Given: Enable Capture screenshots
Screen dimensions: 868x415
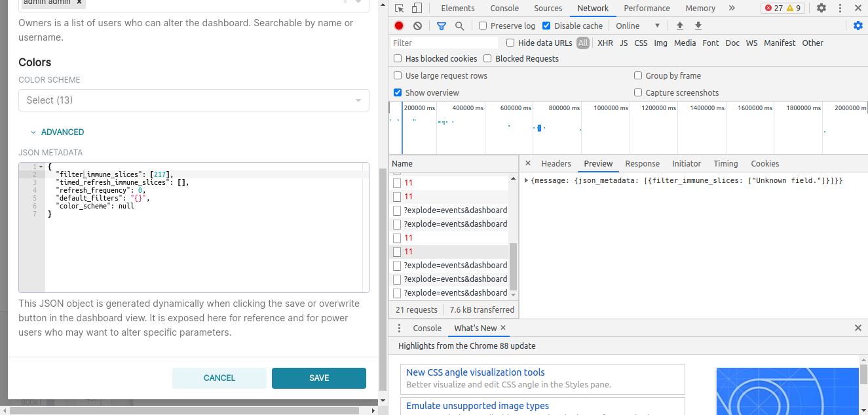Looking at the screenshot, I should click(638, 92).
